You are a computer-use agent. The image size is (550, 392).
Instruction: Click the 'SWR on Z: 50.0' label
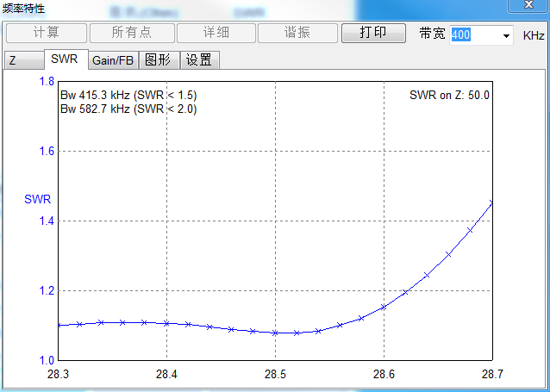click(449, 96)
